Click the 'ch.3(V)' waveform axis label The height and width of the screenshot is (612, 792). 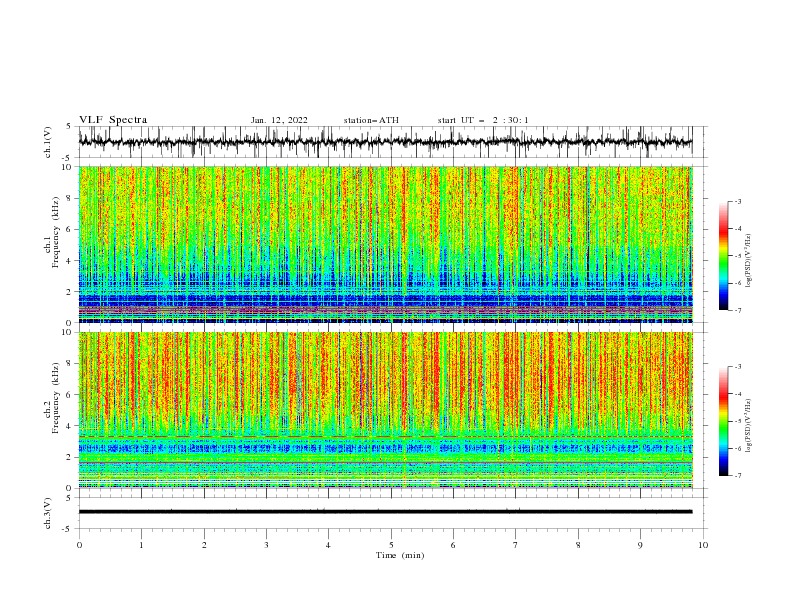tap(48, 513)
